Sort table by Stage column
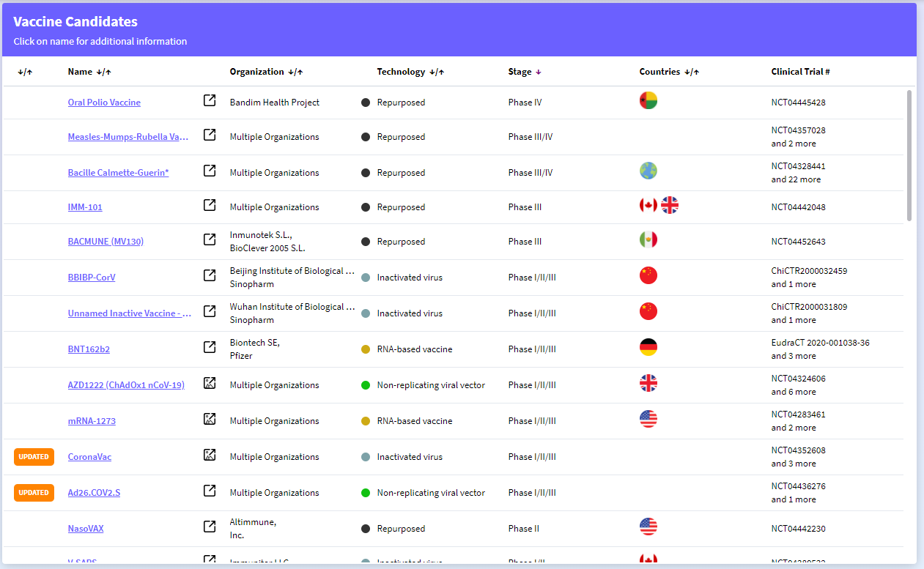The width and height of the screenshot is (924, 569). 525,72
